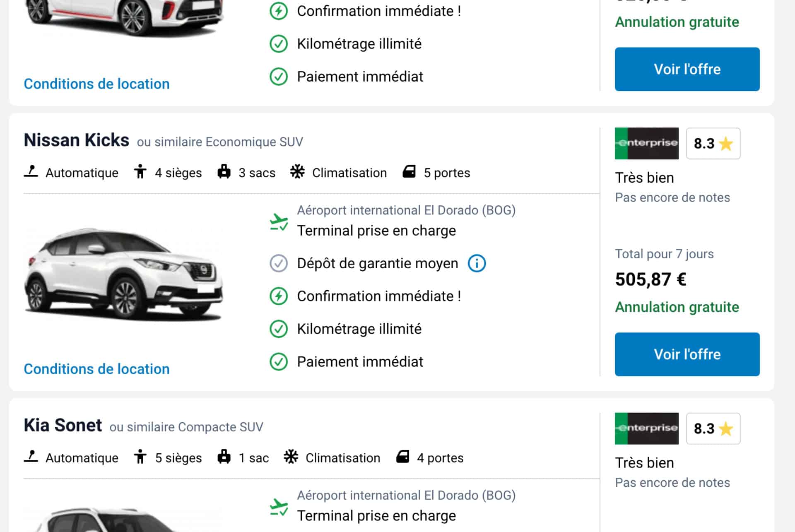Image resolution: width=795 pixels, height=532 pixels.
Task: Click the Dépôt de garantie moyen checkmark
Action: pyautogui.click(x=279, y=263)
